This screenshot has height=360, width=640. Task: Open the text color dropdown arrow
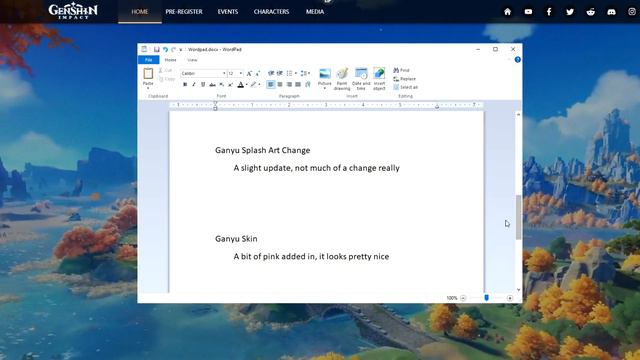[247, 84]
